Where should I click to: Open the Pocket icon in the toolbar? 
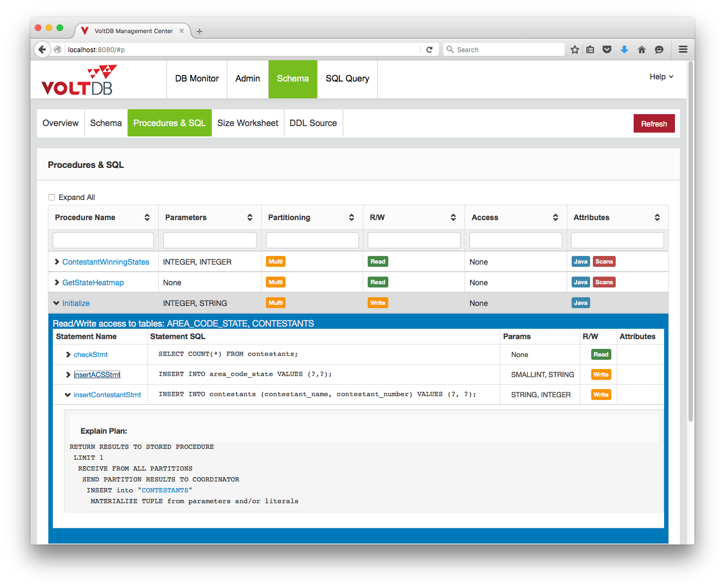[607, 49]
